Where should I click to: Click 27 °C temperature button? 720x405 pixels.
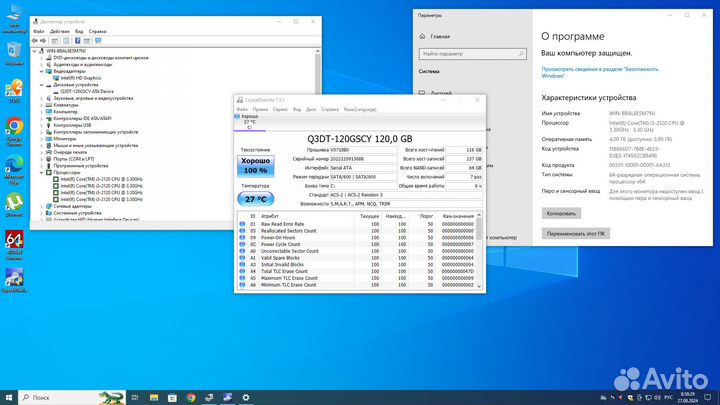pos(256,199)
